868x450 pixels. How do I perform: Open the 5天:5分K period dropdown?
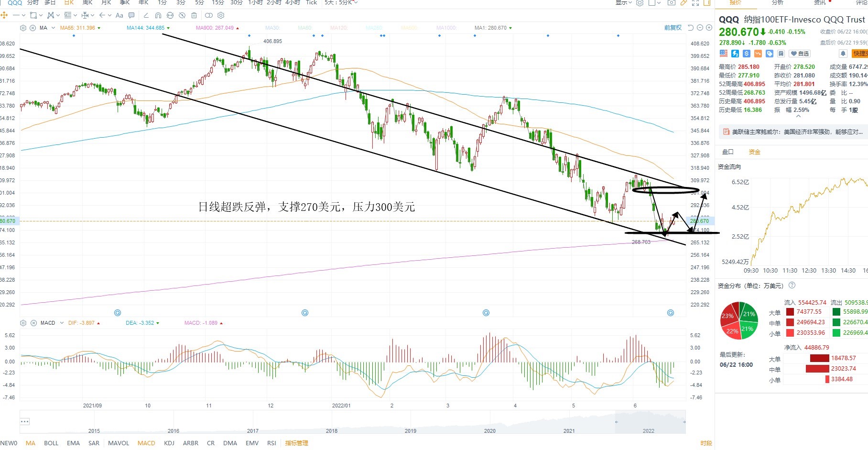coord(341,2)
